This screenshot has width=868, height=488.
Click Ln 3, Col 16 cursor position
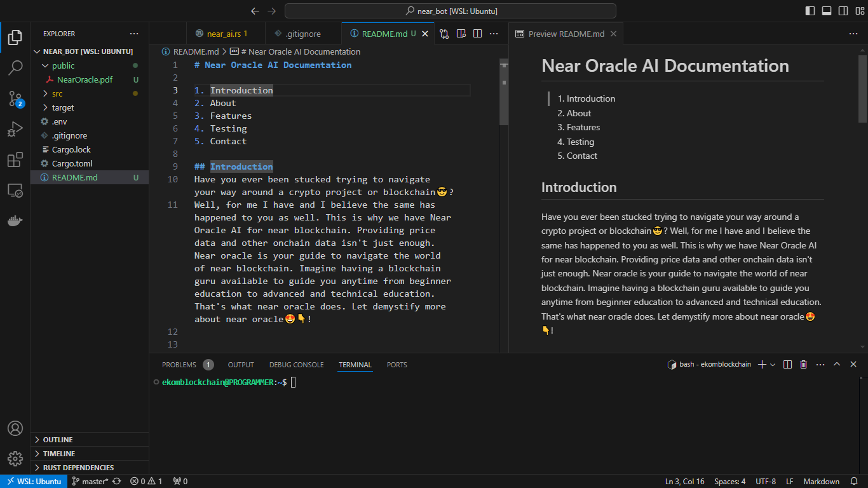coord(685,481)
